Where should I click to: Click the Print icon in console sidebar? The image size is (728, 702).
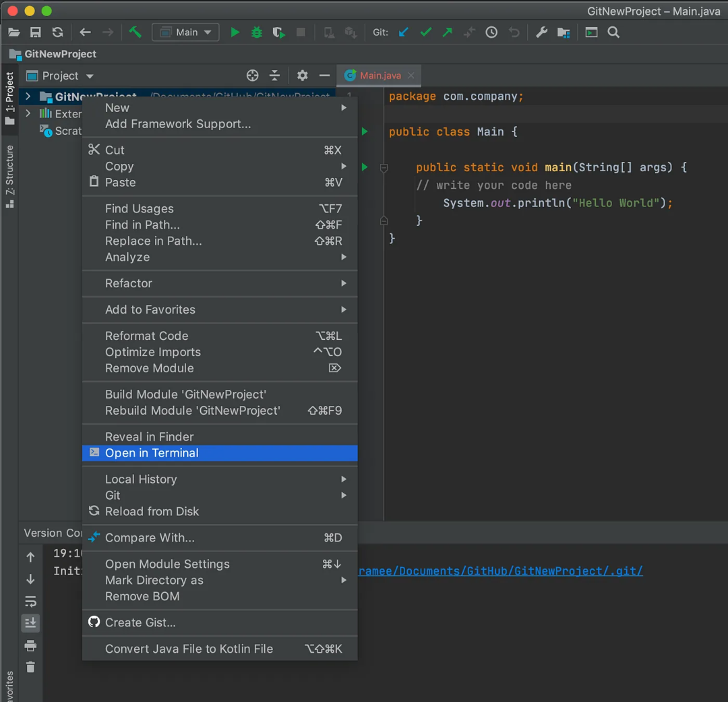pyautogui.click(x=30, y=645)
